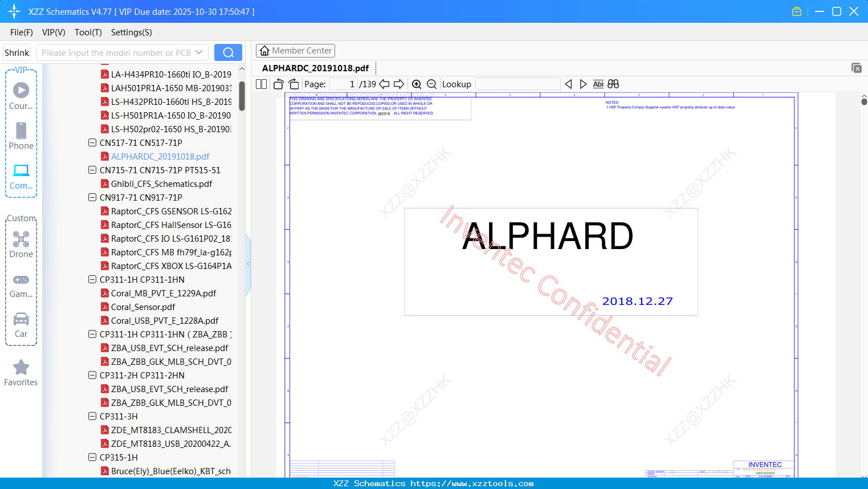Collapse the CP311-2H CP311-2HN folder
868x489 pixels.
click(92, 375)
